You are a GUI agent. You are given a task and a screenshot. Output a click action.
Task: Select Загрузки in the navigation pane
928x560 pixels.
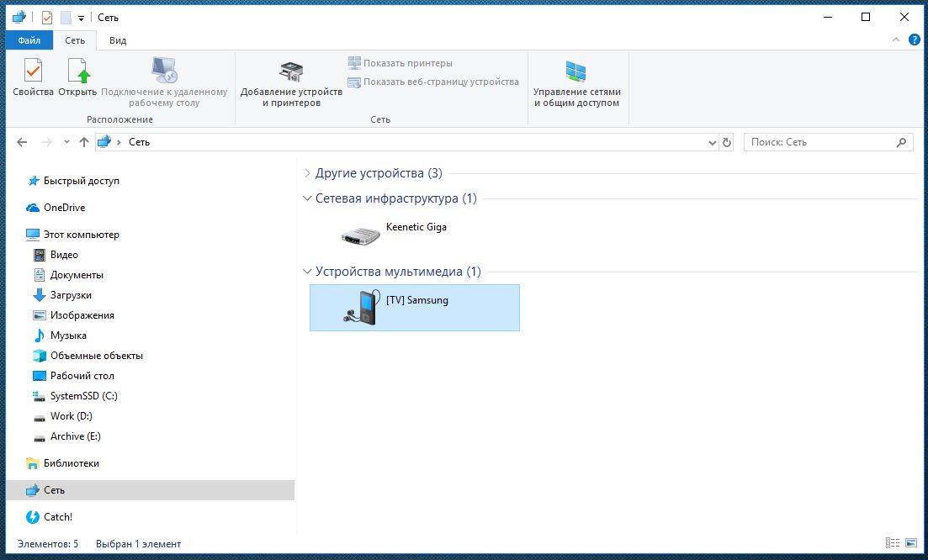coord(71,295)
